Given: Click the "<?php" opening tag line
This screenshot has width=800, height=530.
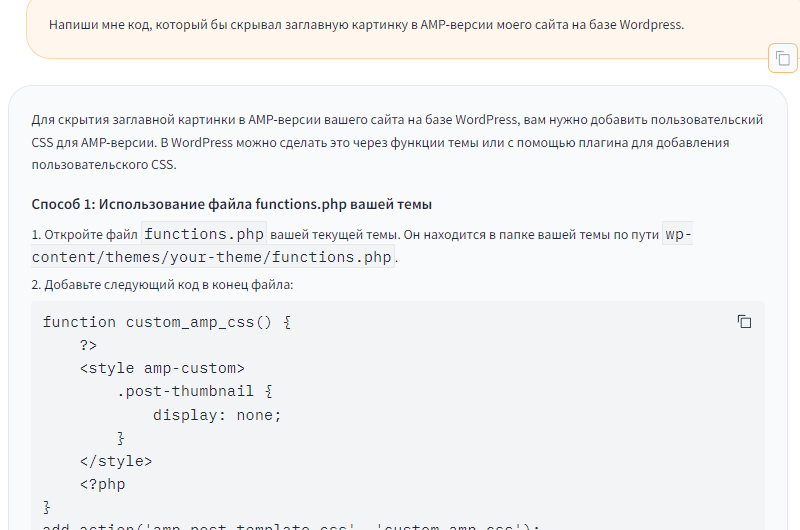Looking at the screenshot, I should [102, 484].
